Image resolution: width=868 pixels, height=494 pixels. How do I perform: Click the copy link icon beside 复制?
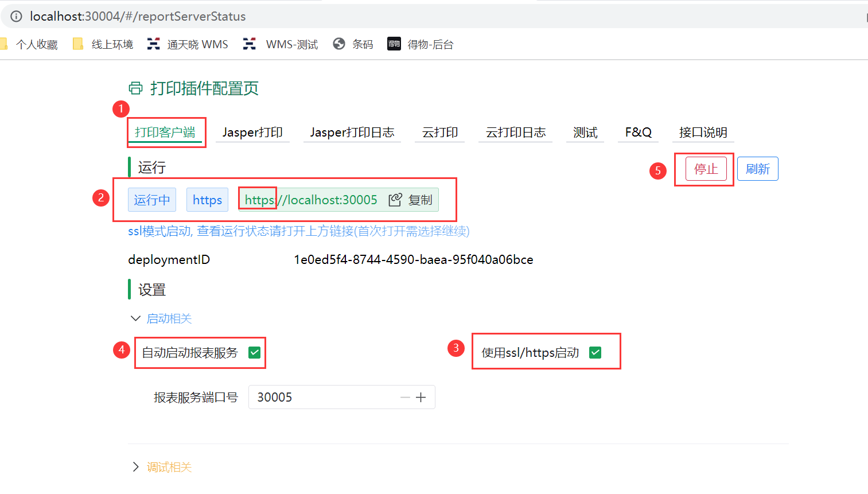pyautogui.click(x=395, y=200)
